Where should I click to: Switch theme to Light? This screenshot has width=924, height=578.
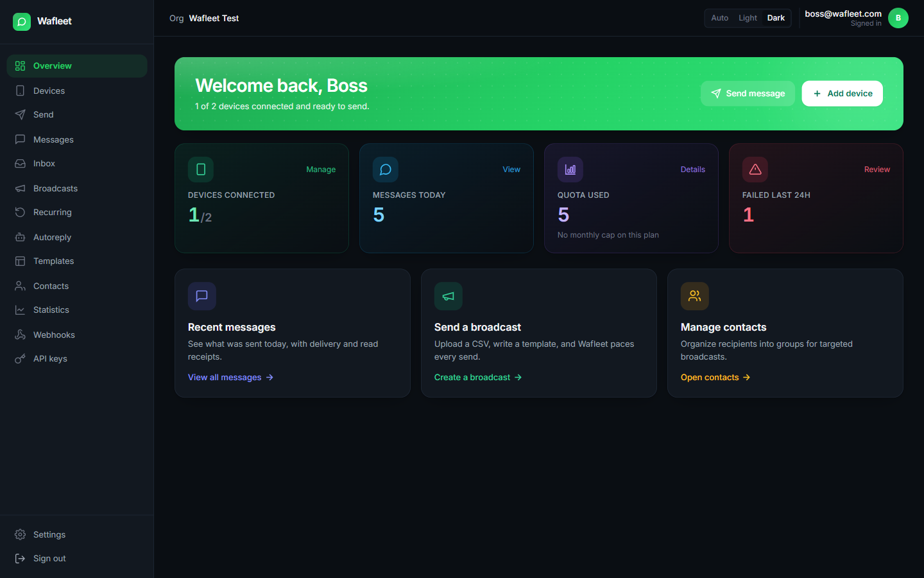click(x=748, y=18)
